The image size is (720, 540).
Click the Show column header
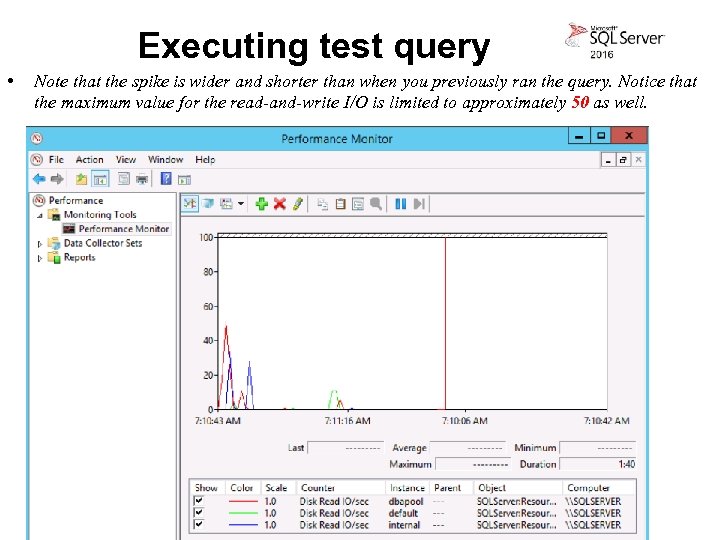click(207, 488)
